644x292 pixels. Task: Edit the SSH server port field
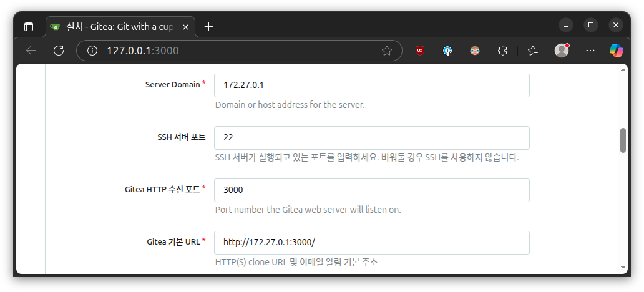click(x=372, y=138)
